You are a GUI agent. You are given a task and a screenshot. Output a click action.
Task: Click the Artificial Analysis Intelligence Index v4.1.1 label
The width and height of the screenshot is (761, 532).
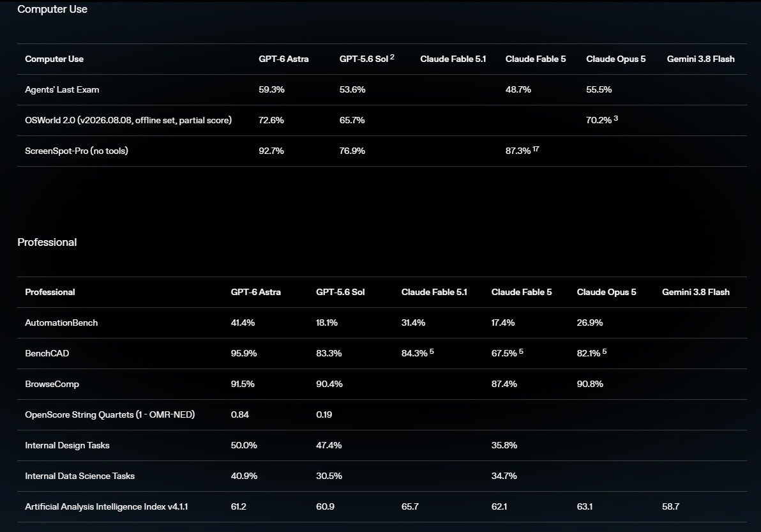pyautogui.click(x=107, y=506)
